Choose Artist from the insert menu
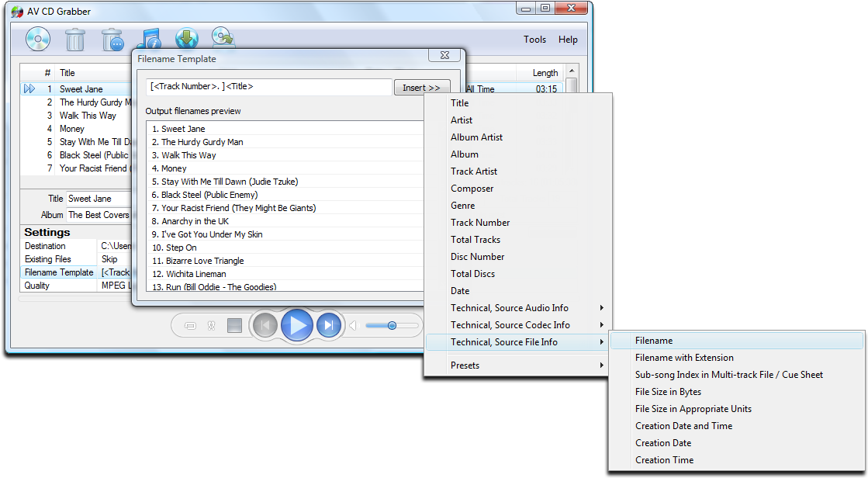 point(462,120)
